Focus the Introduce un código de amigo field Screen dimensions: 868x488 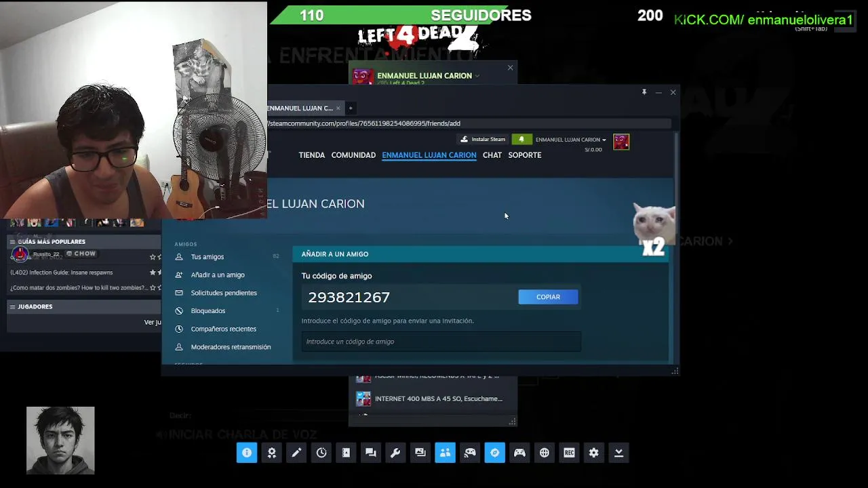(441, 342)
